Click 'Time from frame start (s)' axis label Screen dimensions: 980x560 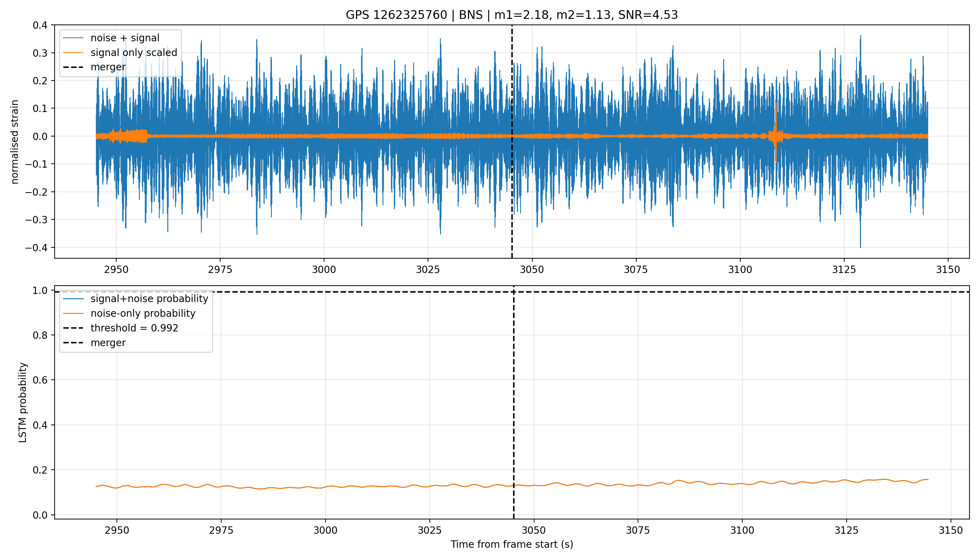tap(512, 545)
